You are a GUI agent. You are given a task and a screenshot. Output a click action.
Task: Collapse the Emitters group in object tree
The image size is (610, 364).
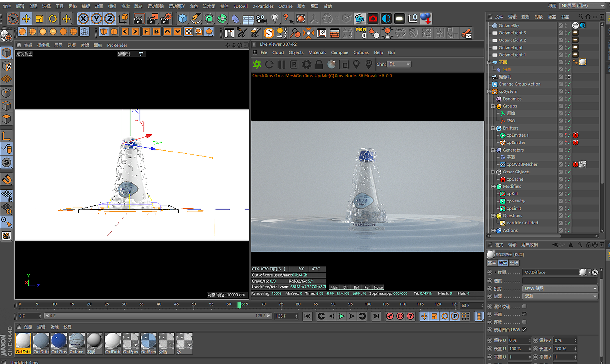tap(493, 128)
